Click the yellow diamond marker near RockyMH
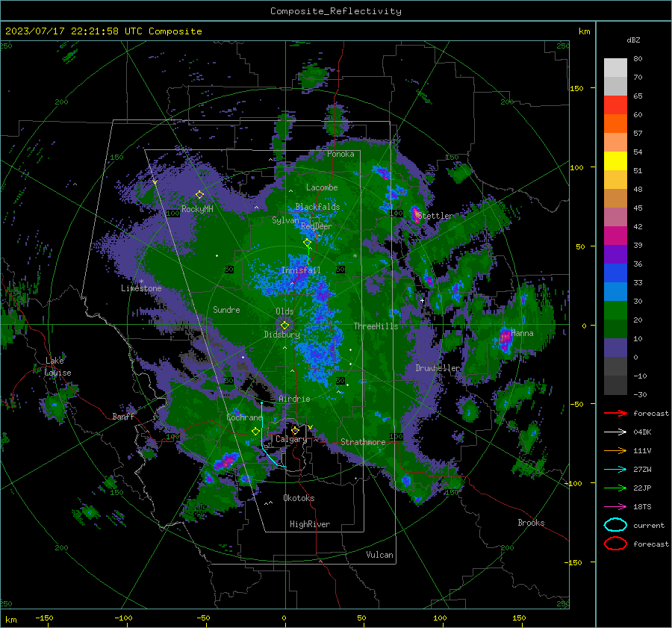The width and height of the screenshot is (672, 628). tap(199, 195)
